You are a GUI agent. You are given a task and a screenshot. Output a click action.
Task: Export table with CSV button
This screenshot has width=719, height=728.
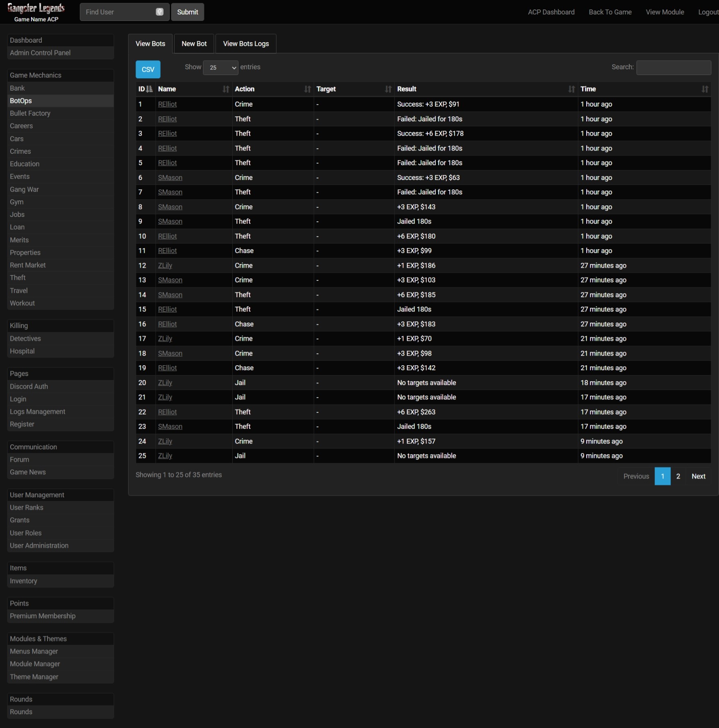pyautogui.click(x=148, y=69)
